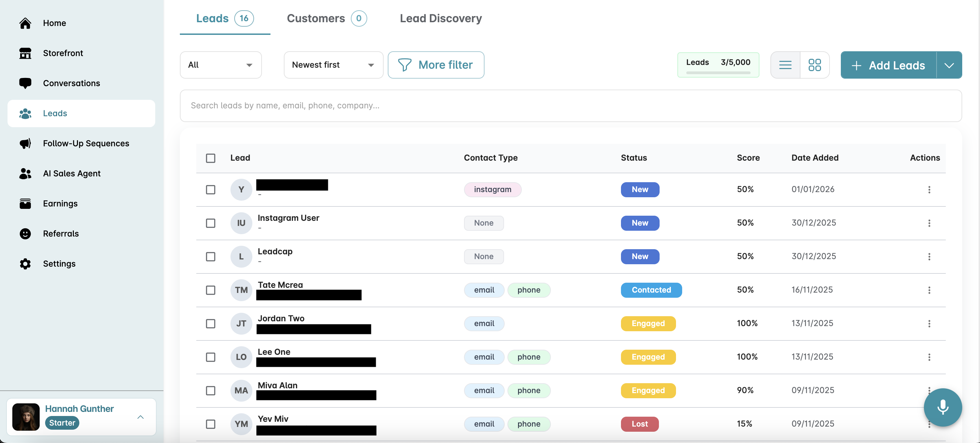
Task: Click the microphone voice button
Action: [942, 407]
